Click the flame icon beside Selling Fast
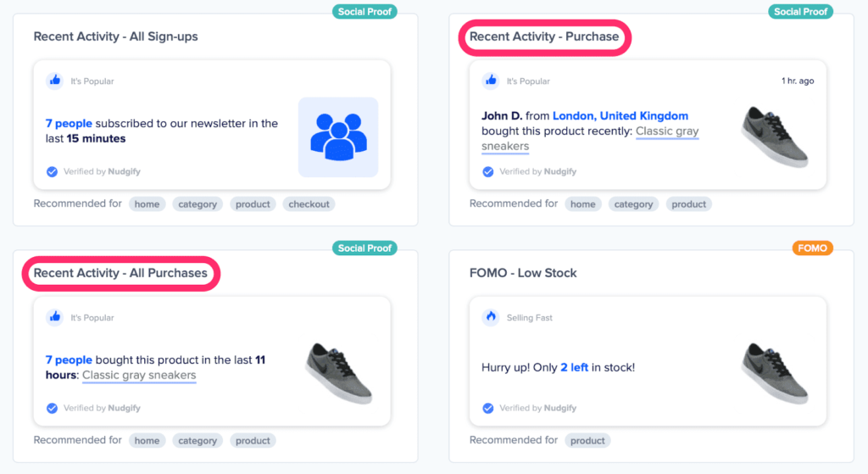The width and height of the screenshot is (868, 474). point(491,317)
